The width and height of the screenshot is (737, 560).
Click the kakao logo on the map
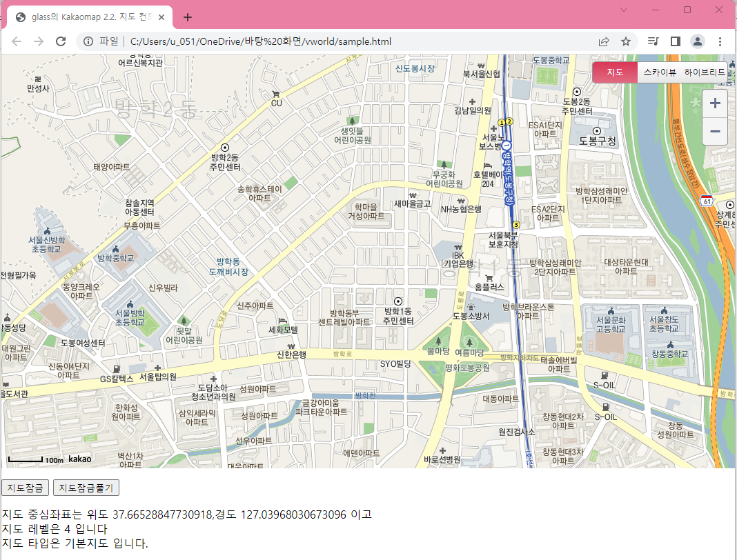[80, 459]
